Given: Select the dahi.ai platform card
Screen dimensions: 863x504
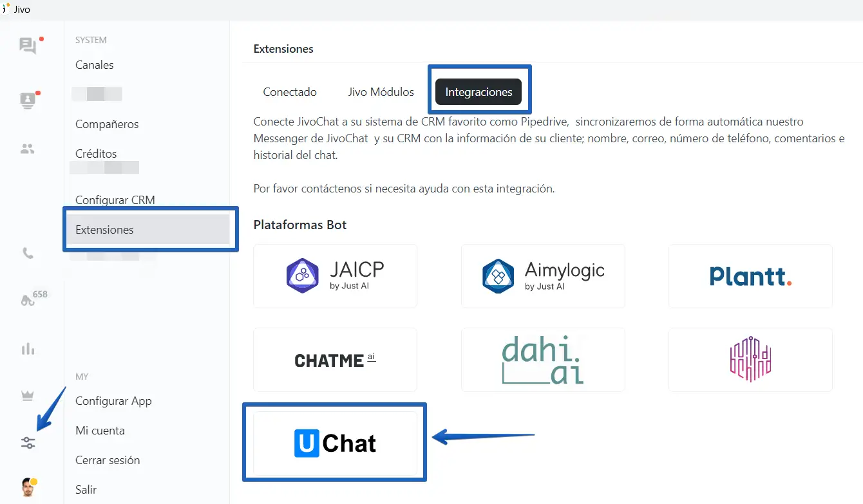Looking at the screenshot, I should tap(543, 360).
